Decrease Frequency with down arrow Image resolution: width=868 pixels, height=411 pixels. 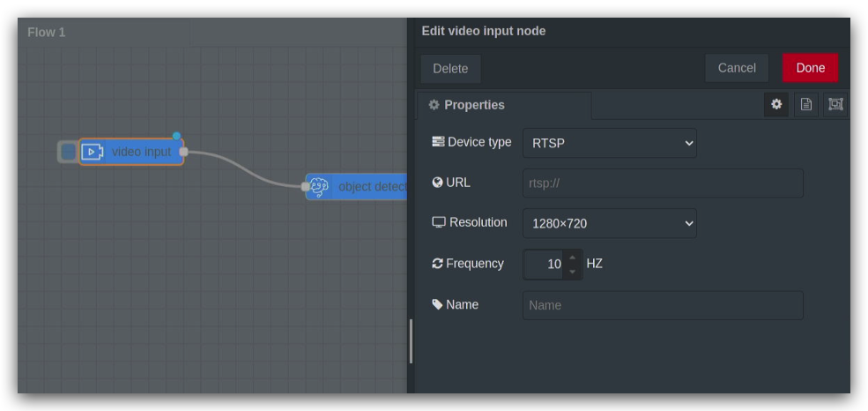pos(573,272)
